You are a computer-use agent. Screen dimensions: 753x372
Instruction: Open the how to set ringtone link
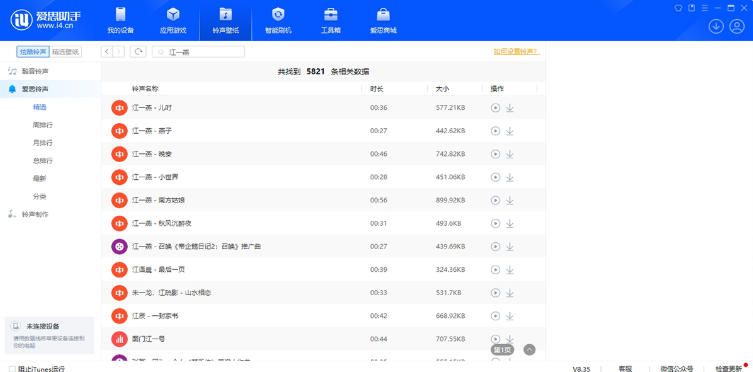pos(516,51)
